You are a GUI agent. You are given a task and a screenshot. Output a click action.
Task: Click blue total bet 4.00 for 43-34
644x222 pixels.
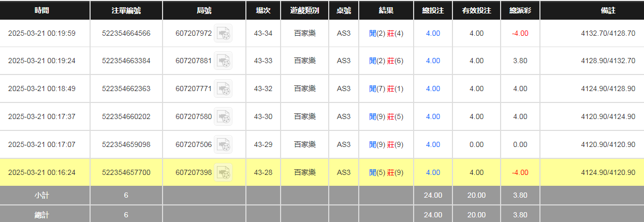[x=433, y=34]
